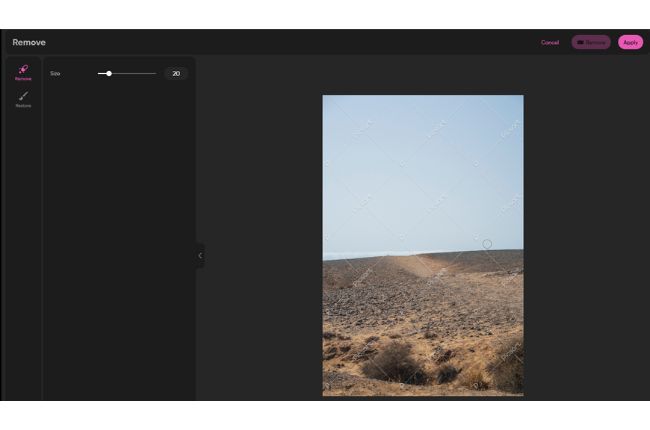
Task: Click the "Remove" panel title
Action: pos(29,42)
